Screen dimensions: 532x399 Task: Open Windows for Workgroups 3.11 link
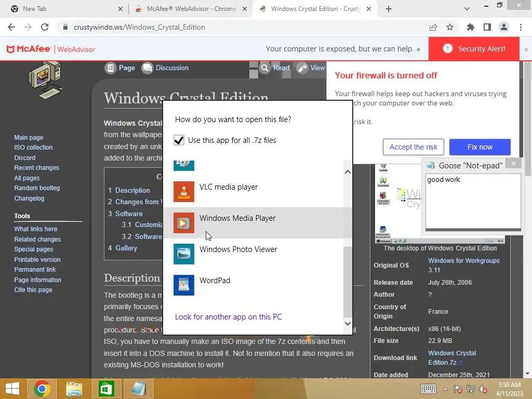(463, 265)
